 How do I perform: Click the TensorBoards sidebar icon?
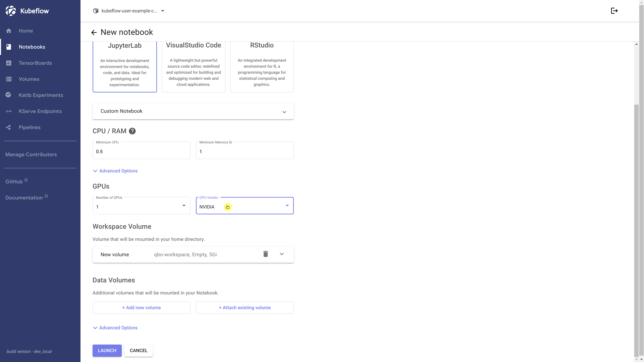(x=9, y=63)
